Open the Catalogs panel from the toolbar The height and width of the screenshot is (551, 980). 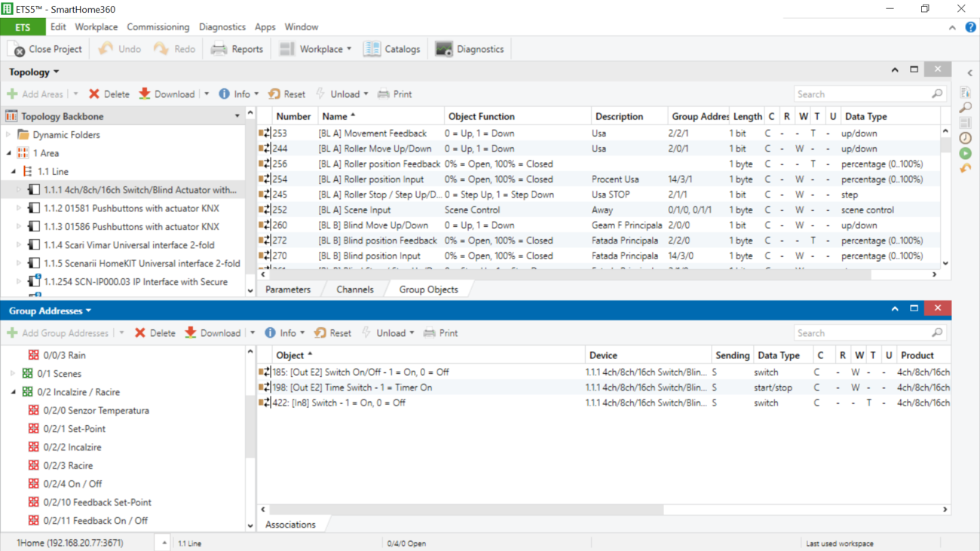tap(392, 49)
